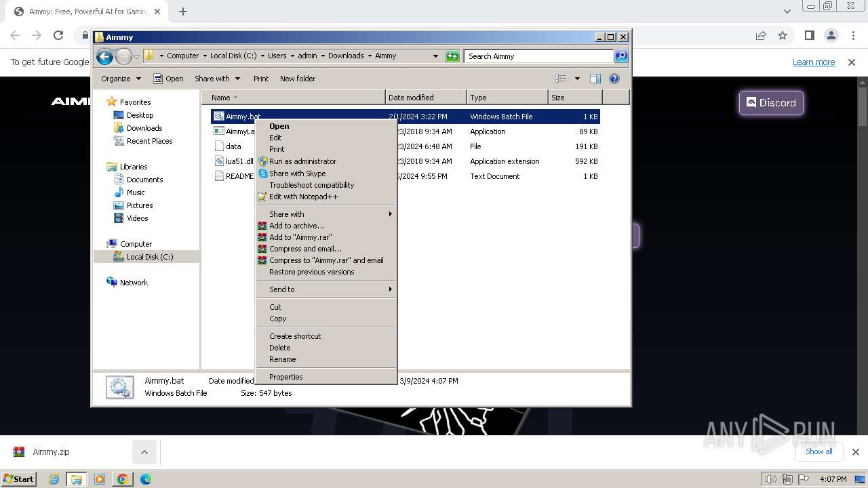Expand the Aimmy.zip download options chevron
Screen dimensions: 868x488
click(x=144, y=452)
